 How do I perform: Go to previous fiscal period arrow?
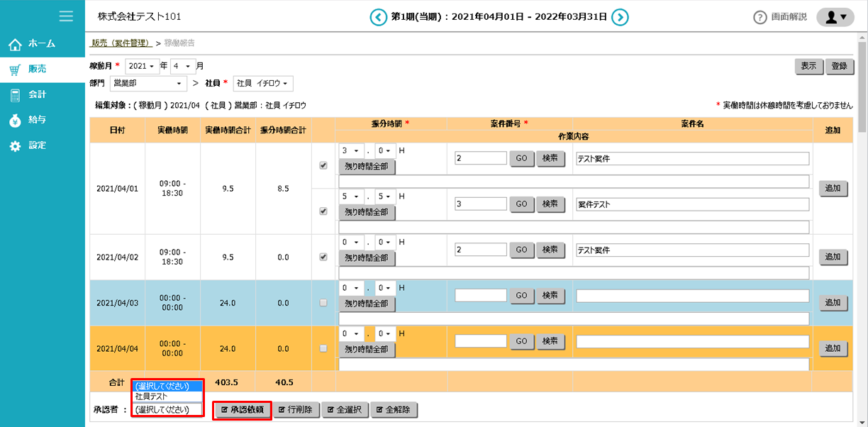tap(379, 16)
